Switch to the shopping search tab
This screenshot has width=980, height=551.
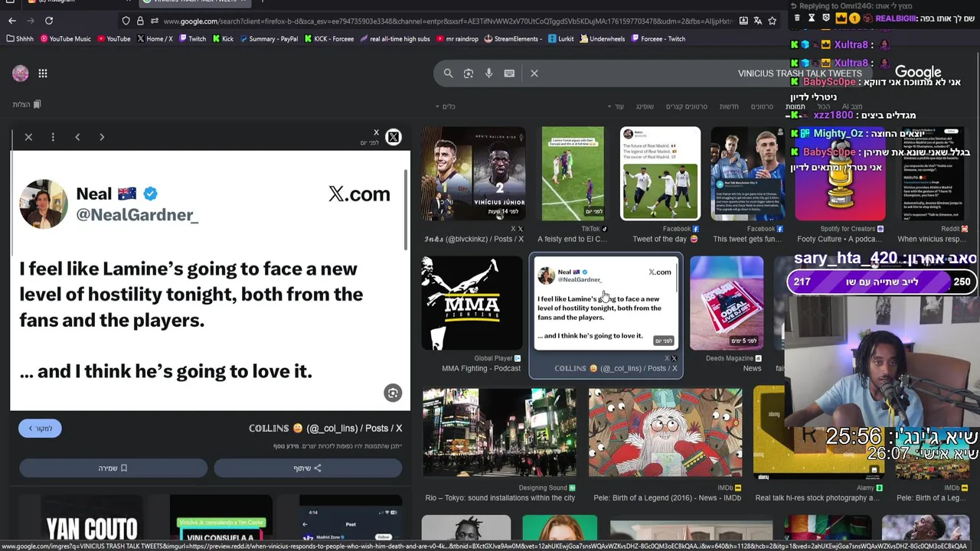(645, 106)
